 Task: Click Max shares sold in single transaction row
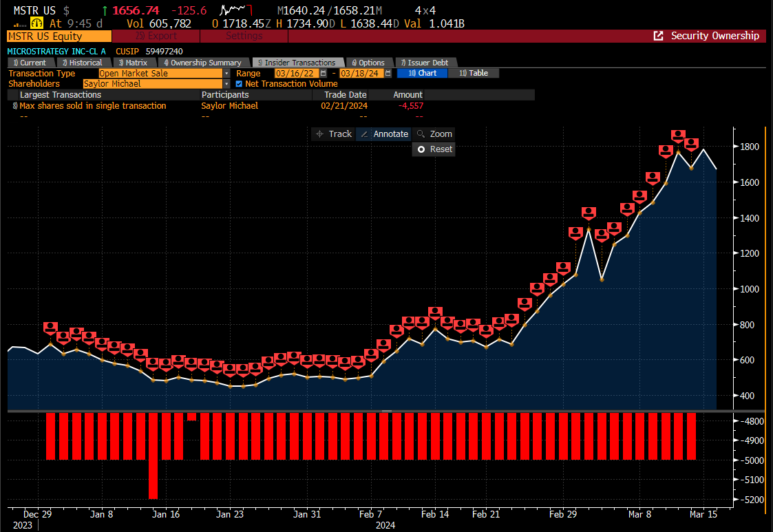pos(93,105)
